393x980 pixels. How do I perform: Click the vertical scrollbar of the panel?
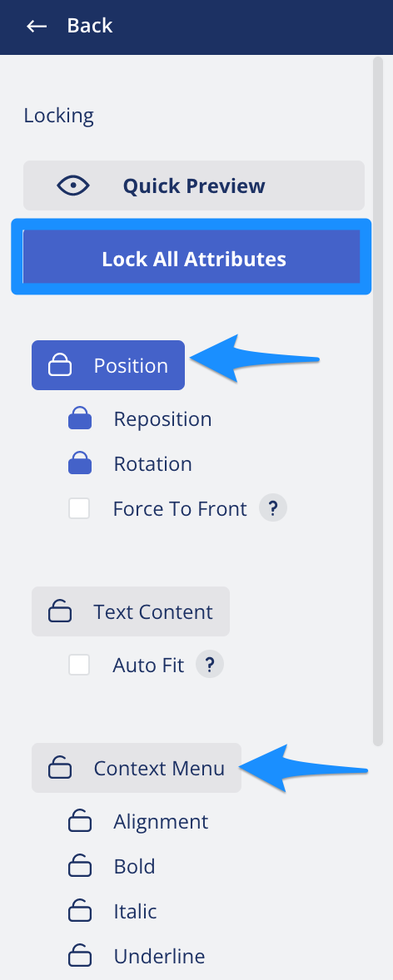[x=377, y=401]
